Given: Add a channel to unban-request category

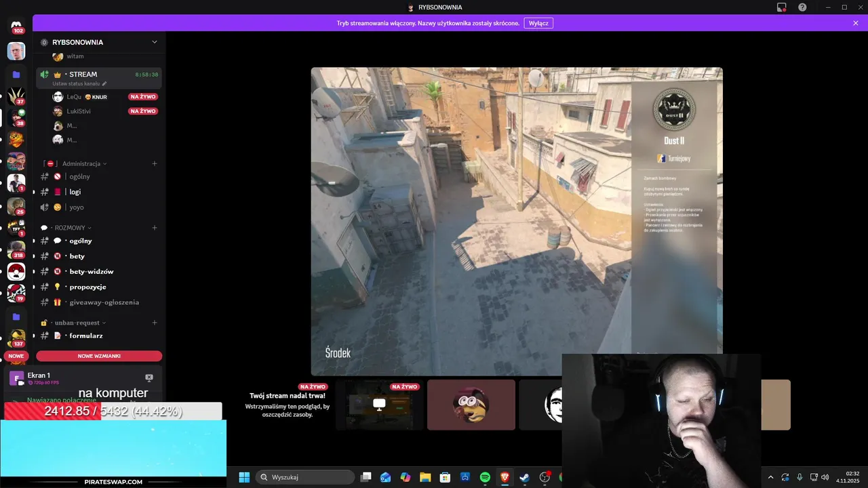Looking at the screenshot, I should (x=155, y=323).
